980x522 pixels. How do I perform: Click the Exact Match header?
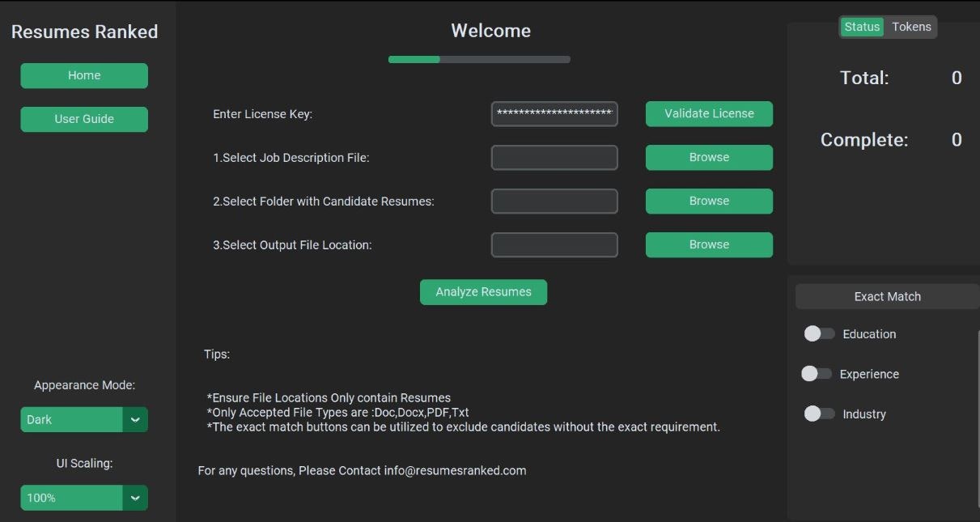[887, 296]
